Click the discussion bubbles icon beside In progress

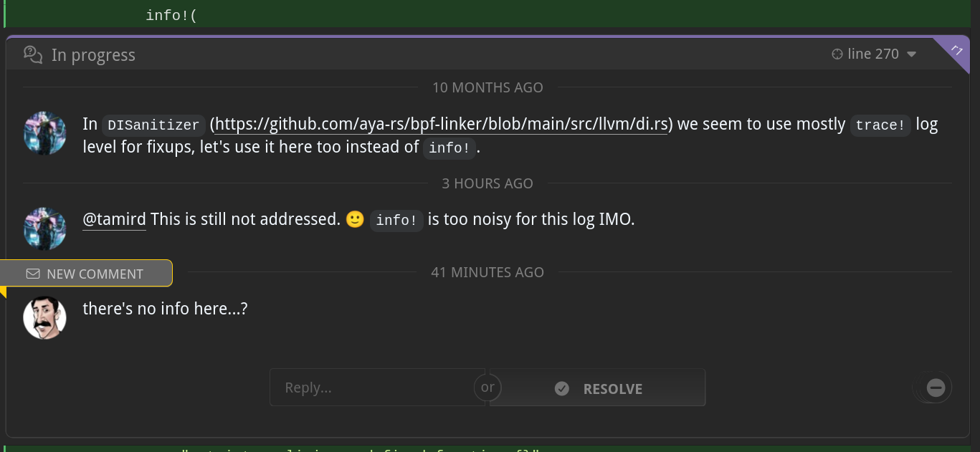point(33,55)
